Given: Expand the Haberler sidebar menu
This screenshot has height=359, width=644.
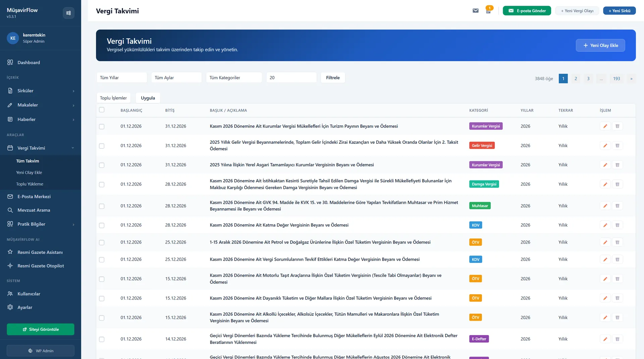Looking at the screenshot, I should pos(40,120).
